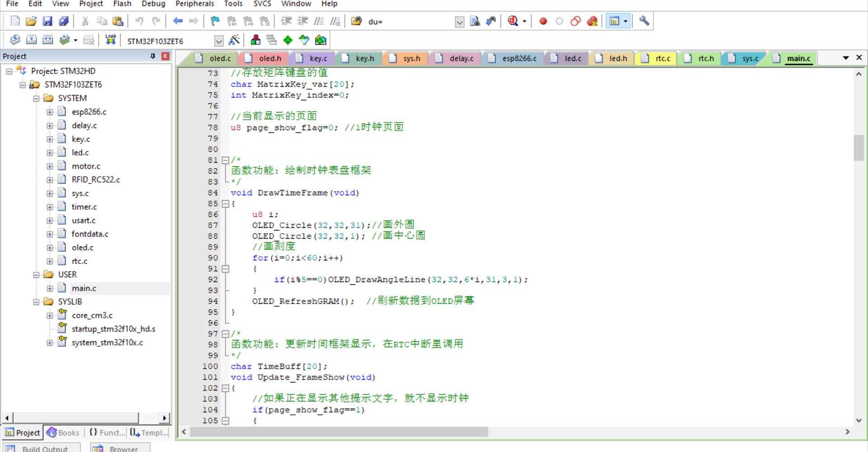Collapse the SYSTEM group
The height and width of the screenshot is (452, 868).
click(36, 99)
